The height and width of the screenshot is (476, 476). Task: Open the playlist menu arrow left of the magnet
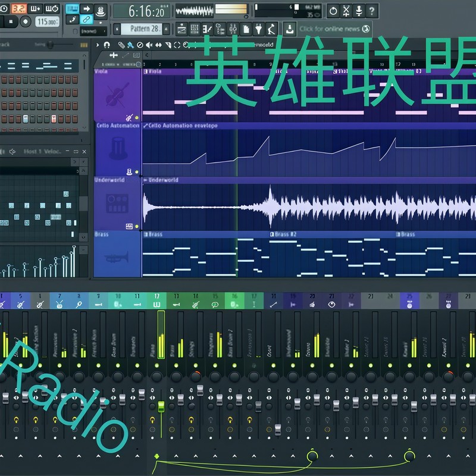[98, 45]
